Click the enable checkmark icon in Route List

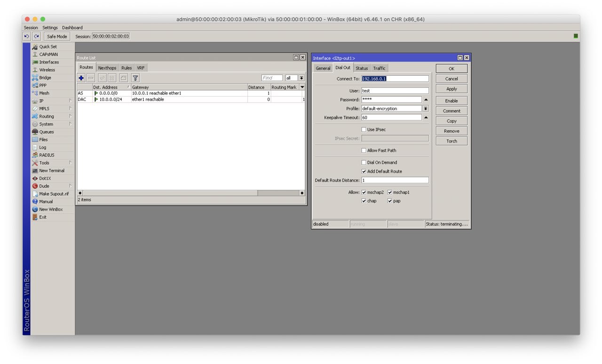pos(102,78)
